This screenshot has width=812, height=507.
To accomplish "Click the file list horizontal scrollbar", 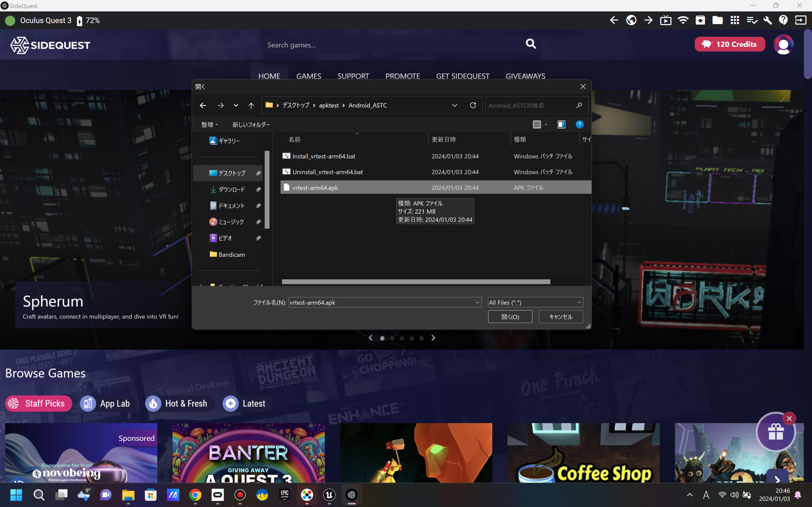I will [x=416, y=282].
